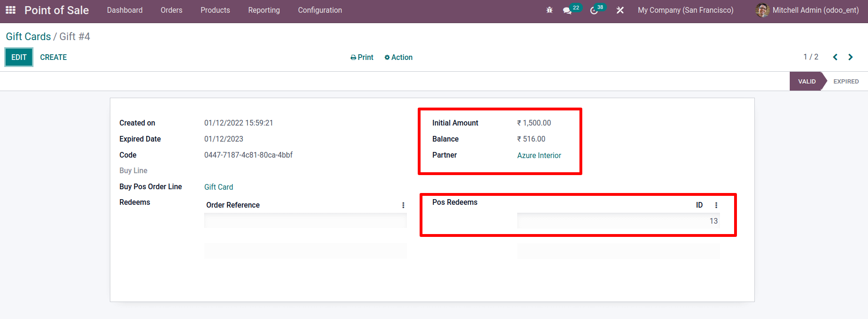
Task: Open Pos Redeems column options kebab
Action: click(716, 205)
